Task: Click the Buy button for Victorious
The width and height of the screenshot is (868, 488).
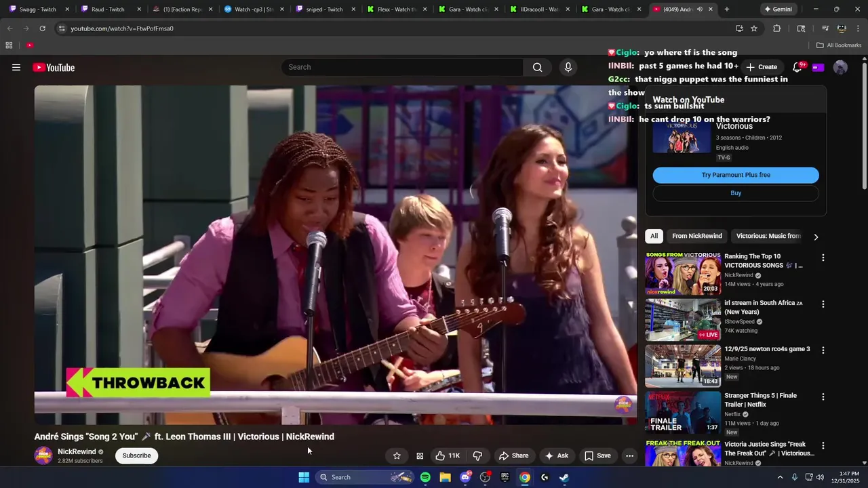Action: pos(736,193)
